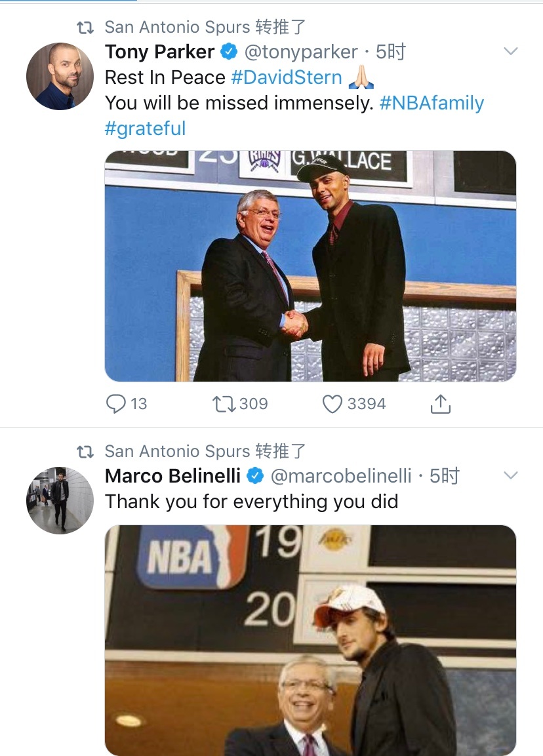Screen dimensions: 543x756
Task: Open the @tonyparker handle
Action: coord(301,52)
